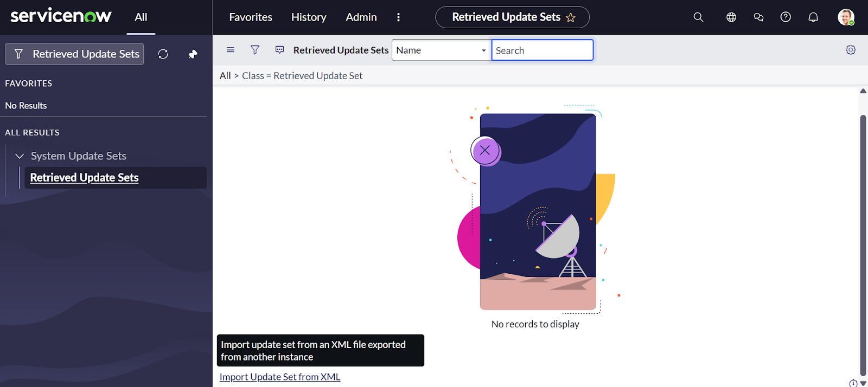
Task: Open the Name search field dropdown
Action: click(441, 50)
